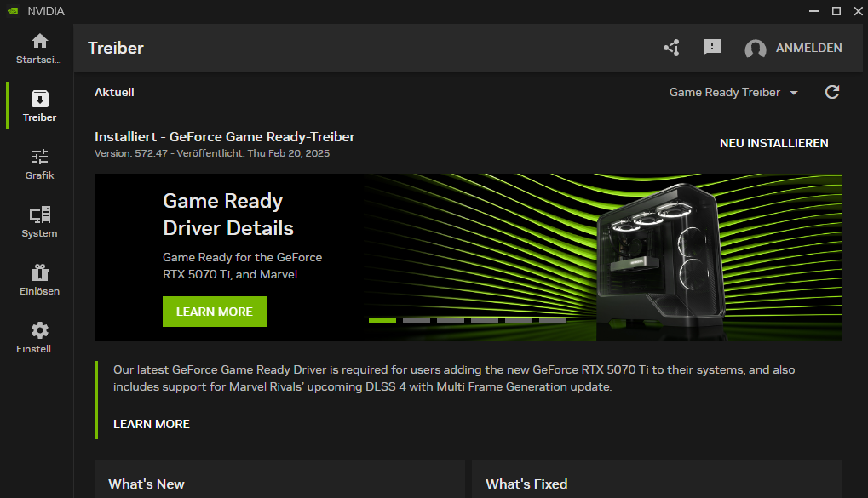868x498 pixels.
Task: Click LEARN MORE link below description
Action: [151, 424]
